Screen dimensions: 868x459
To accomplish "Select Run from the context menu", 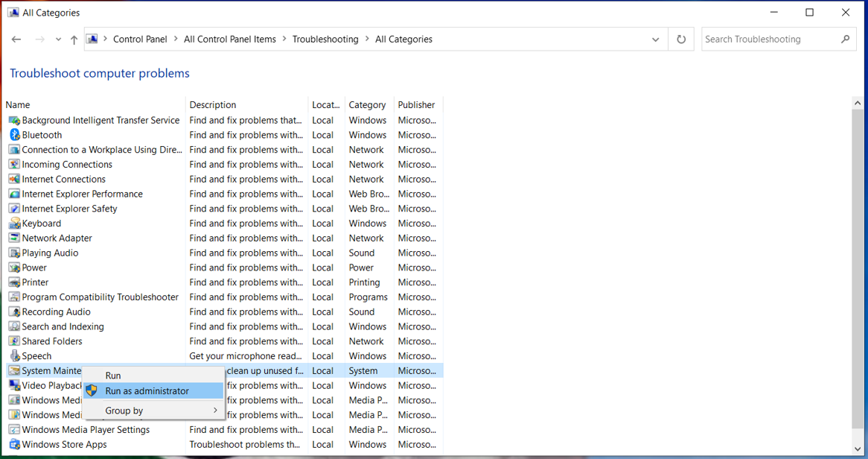I will tap(153, 376).
